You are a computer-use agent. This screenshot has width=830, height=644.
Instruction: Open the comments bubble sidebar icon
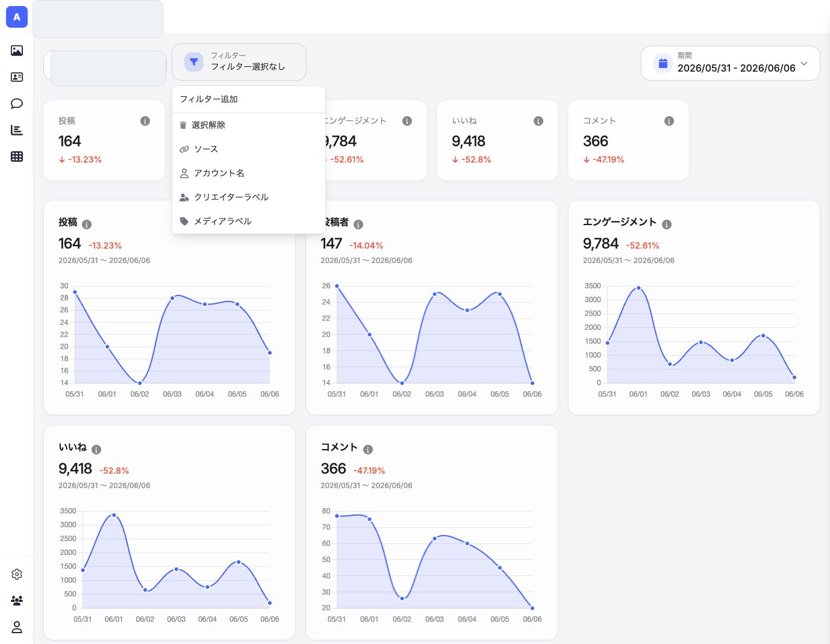[x=17, y=104]
